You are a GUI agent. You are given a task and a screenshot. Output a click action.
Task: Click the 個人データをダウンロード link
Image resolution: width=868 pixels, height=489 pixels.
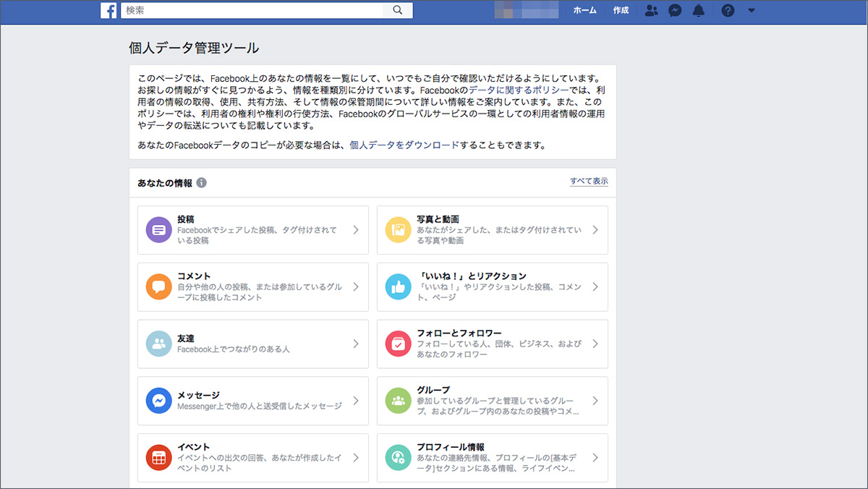pyautogui.click(x=404, y=145)
